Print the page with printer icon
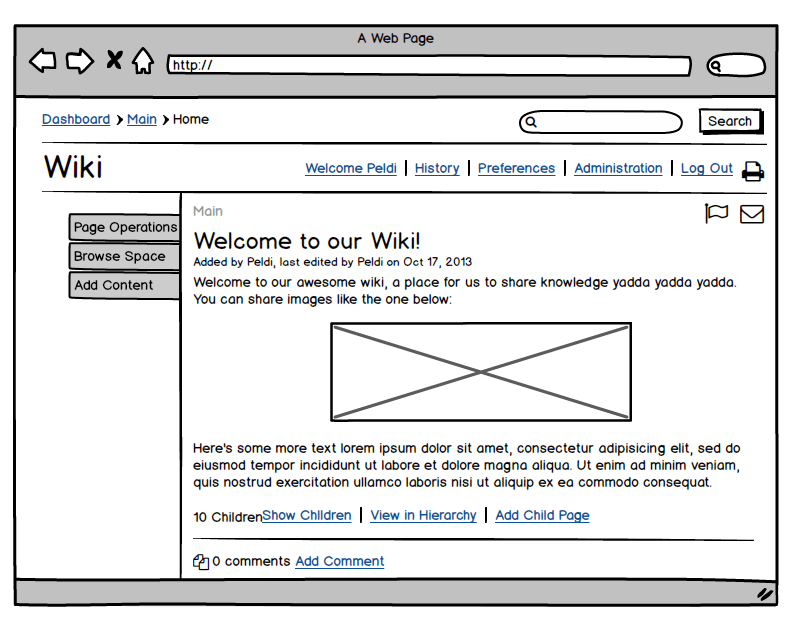The height and width of the screenshot is (617, 799). pyautogui.click(x=753, y=171)
